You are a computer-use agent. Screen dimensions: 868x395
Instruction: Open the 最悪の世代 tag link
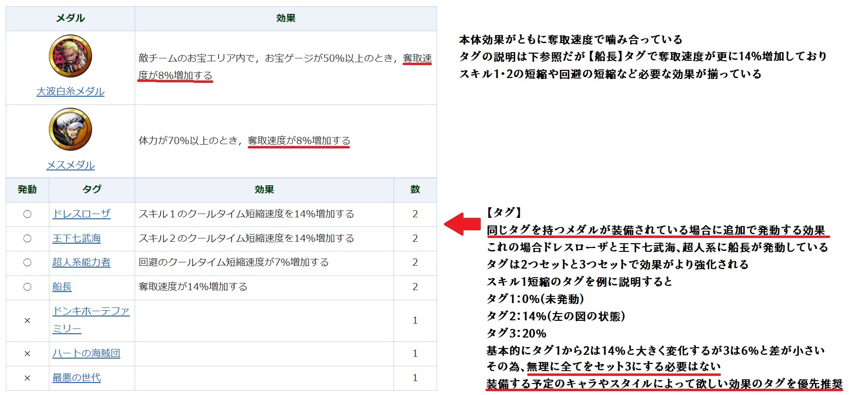pyautogui.click(x=77, y=378)
